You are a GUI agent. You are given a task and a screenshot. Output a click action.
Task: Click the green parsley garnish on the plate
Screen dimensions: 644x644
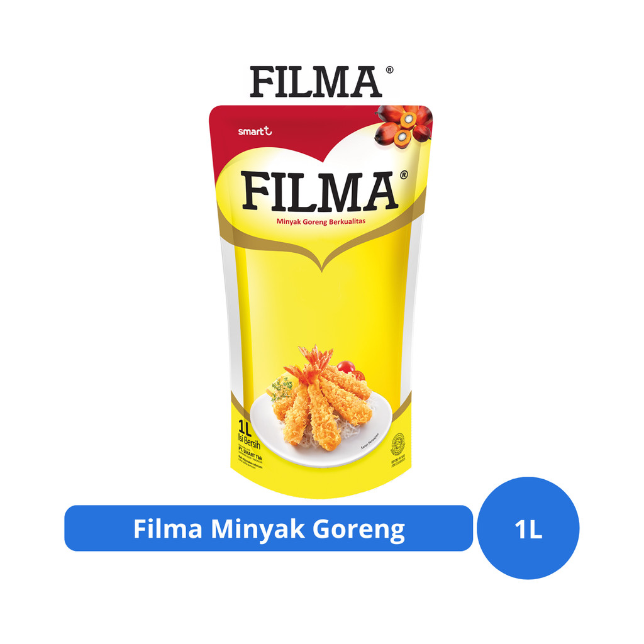pyautogui.click(x=282, y=389)
